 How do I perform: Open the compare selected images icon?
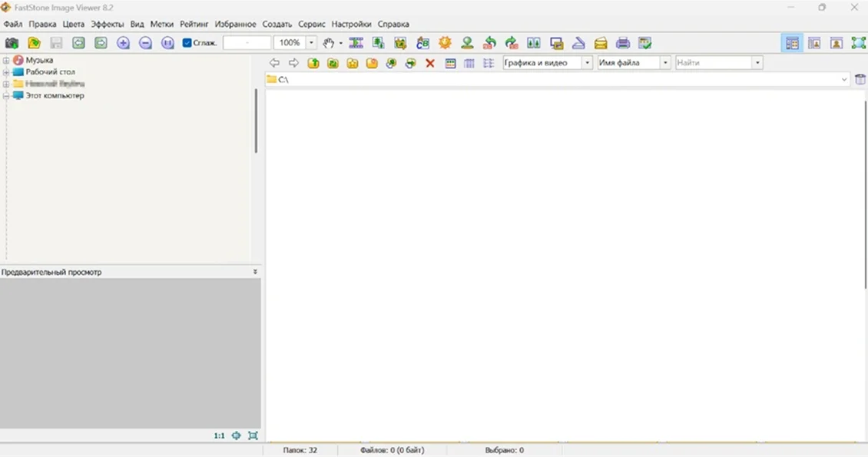click(534, 42)
